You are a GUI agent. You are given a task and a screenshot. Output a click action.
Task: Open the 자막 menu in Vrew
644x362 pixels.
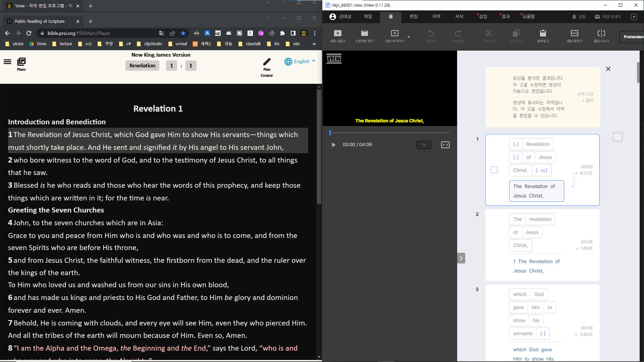[436, 16]
